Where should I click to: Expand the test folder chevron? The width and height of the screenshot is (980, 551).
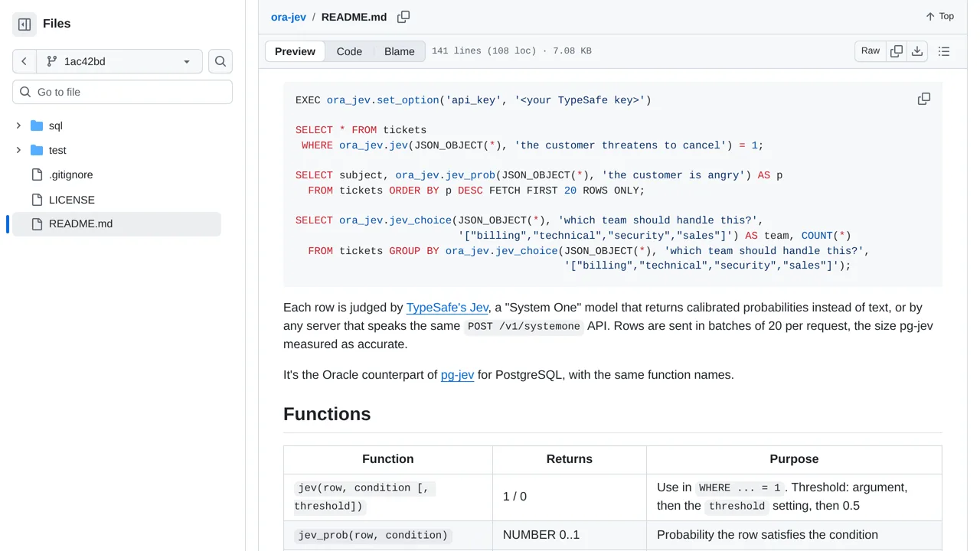pyautogui.click(x=18, y=150)
